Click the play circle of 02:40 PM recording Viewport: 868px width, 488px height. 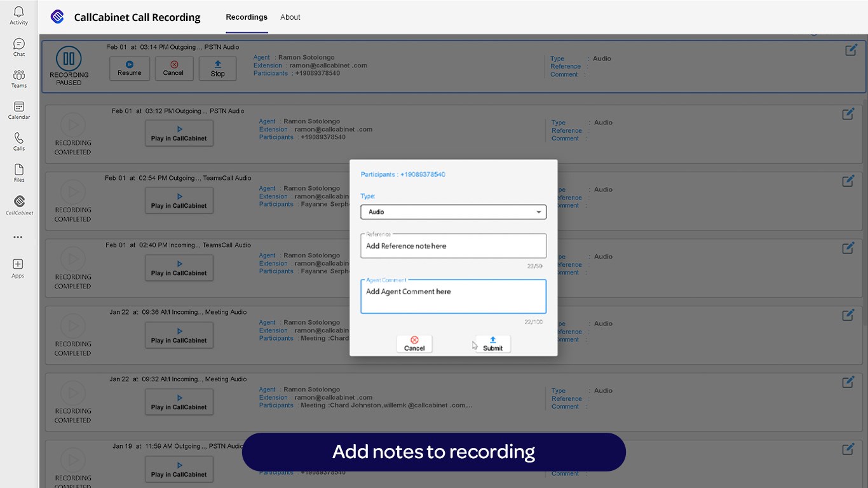pyautogui.click(x=72, y=259)
